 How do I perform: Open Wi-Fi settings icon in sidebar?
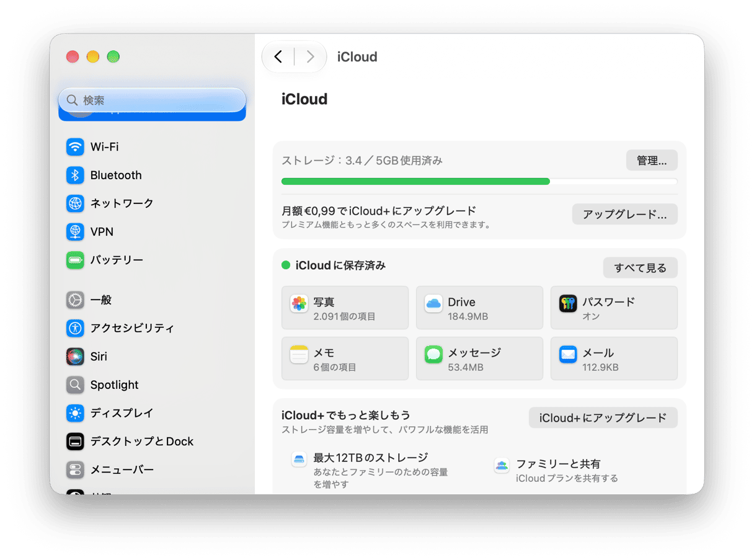coord(75,147)
